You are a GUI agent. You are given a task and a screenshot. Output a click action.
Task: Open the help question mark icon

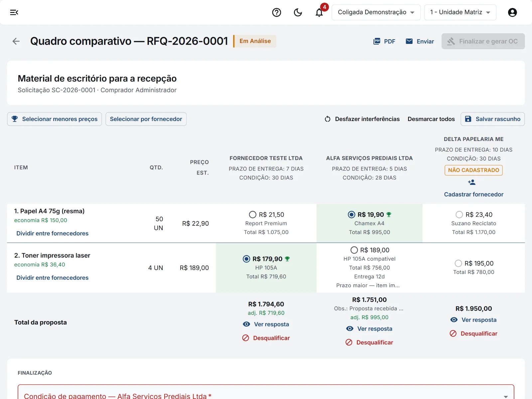click(277, 12)
